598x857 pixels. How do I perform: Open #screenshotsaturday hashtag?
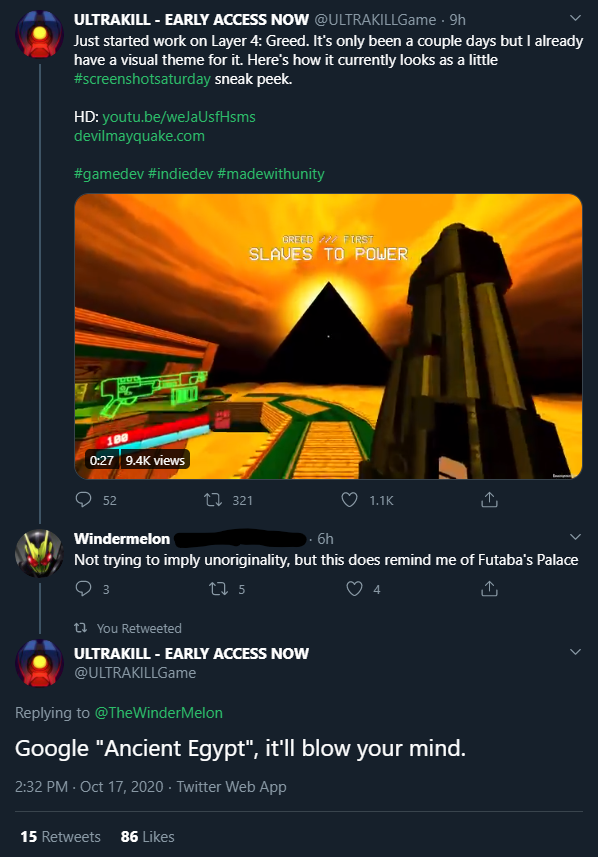click(142, 79)
